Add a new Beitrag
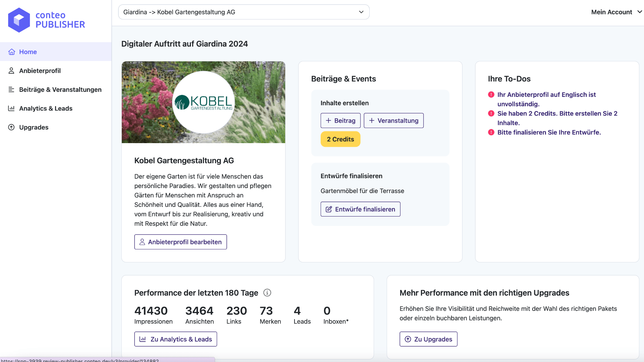Image resolution: width=644 pixels, height=362 pixels. pyautogui.click(x=340, y=121)
